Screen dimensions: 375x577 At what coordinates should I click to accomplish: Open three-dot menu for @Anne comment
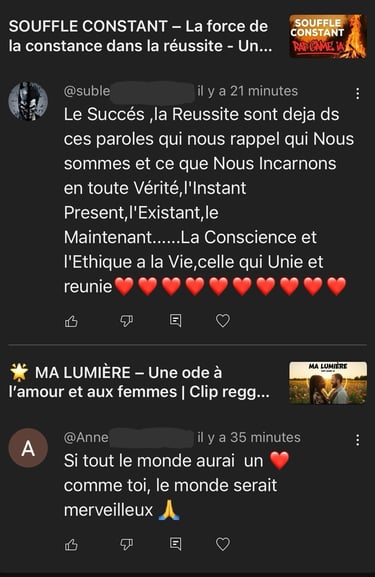coord(357,440)
